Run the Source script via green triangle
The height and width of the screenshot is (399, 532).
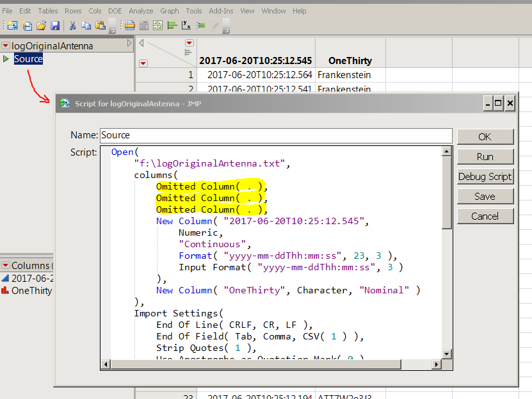click(6, 59)
